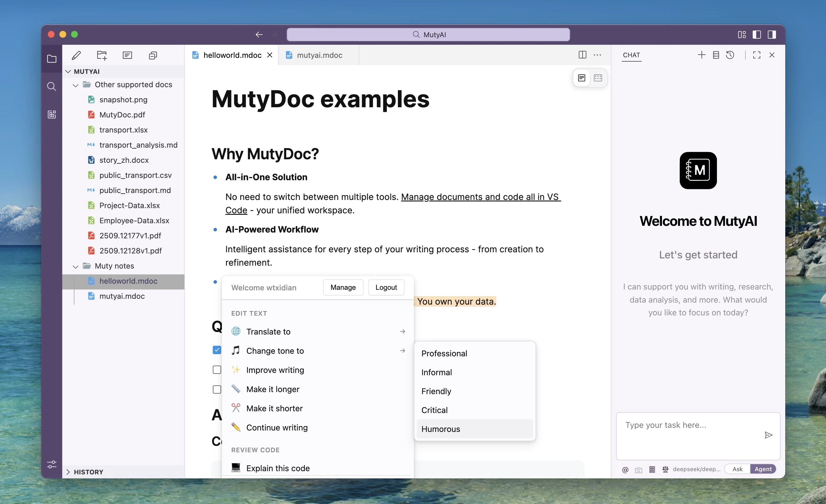
Task: Click the collapse all icon in explorer toolbar
Action: click(x=153, y=55)
